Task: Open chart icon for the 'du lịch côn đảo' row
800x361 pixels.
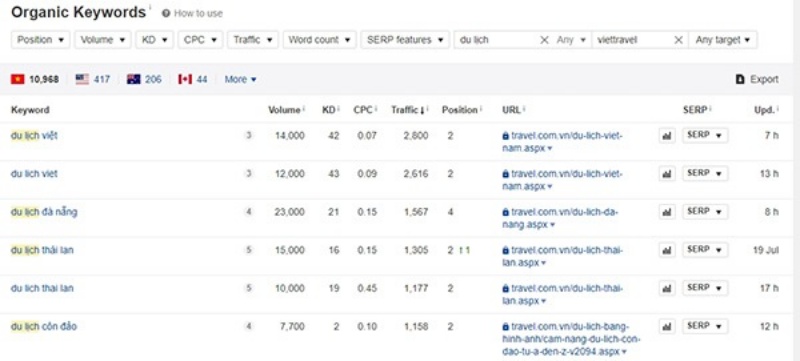Action: click(x=667, y=326)
